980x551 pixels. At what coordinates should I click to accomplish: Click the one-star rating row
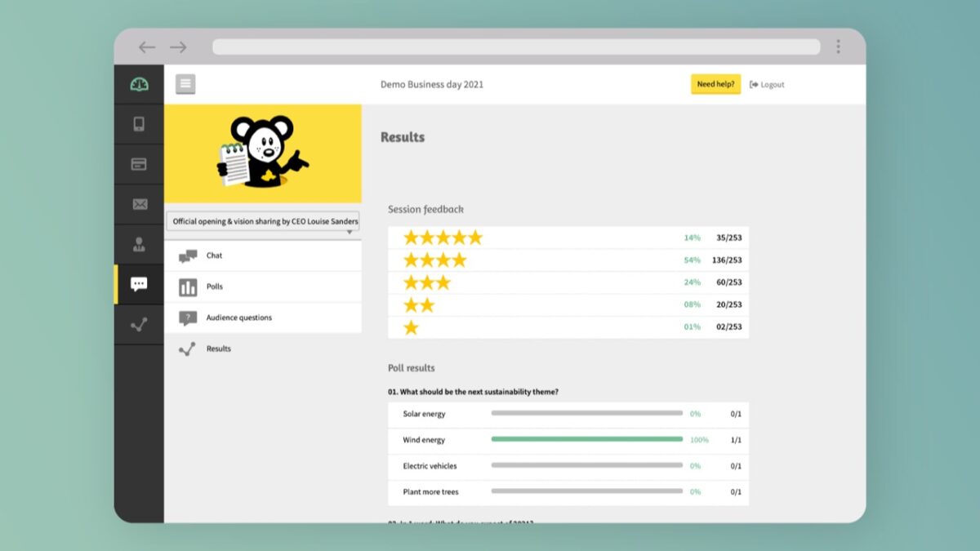(x=568, y=327)
